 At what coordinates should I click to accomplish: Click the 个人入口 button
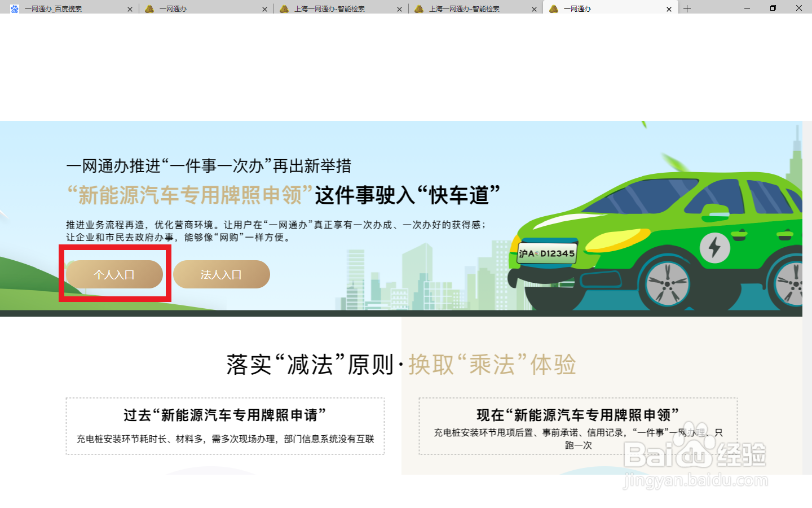(113, 274)
